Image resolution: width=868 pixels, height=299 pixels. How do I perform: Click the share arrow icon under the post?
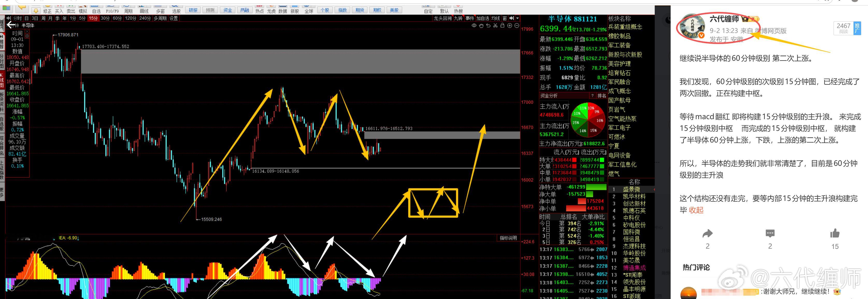[x=707, y=234]
